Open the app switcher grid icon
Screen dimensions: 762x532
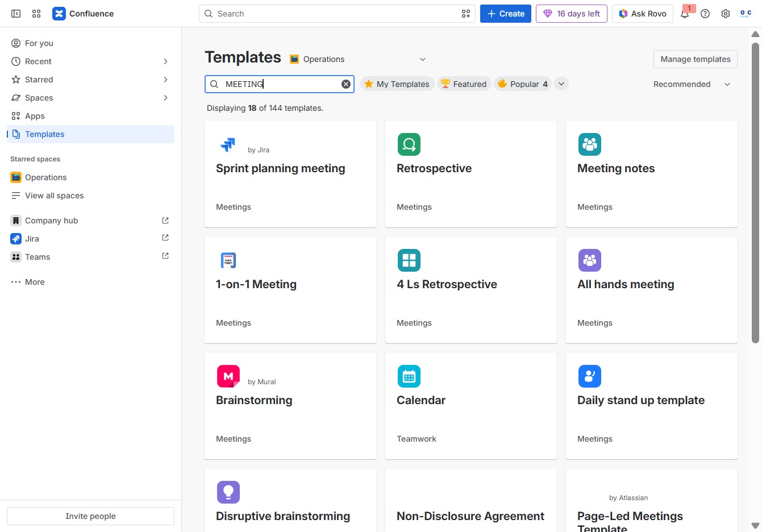point(36,14)
